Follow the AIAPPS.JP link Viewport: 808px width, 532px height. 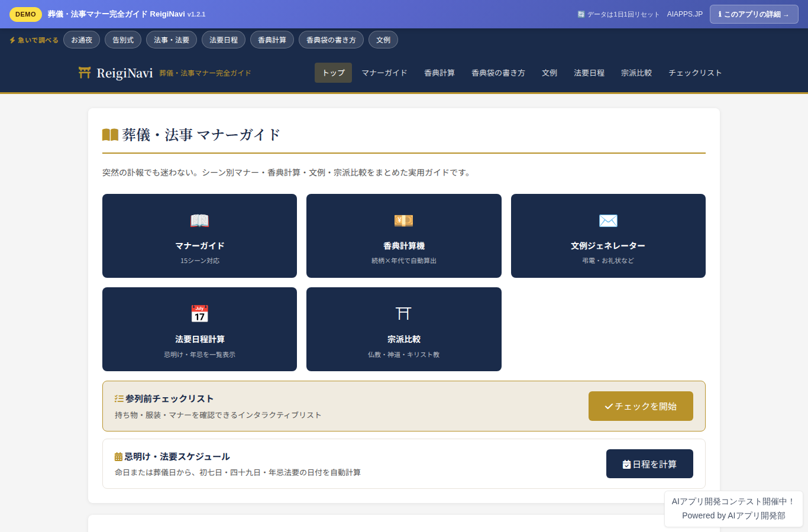click(x=685, y=14)
